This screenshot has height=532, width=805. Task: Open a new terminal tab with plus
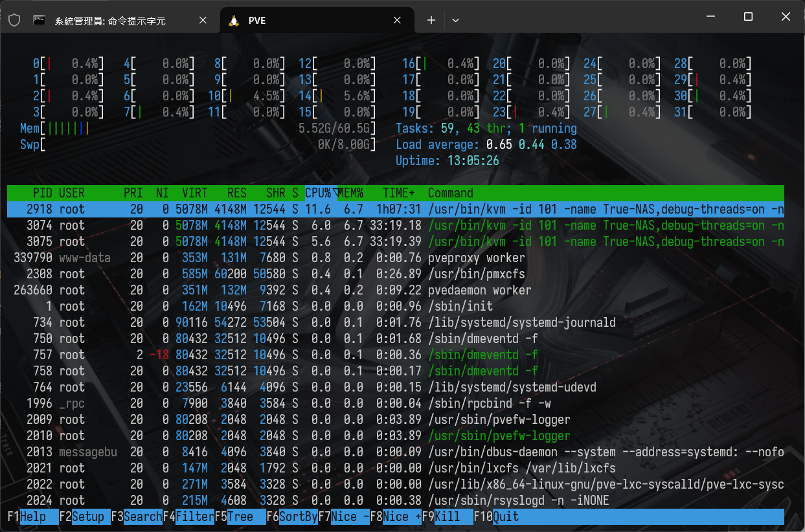click(x=431, y=21)
